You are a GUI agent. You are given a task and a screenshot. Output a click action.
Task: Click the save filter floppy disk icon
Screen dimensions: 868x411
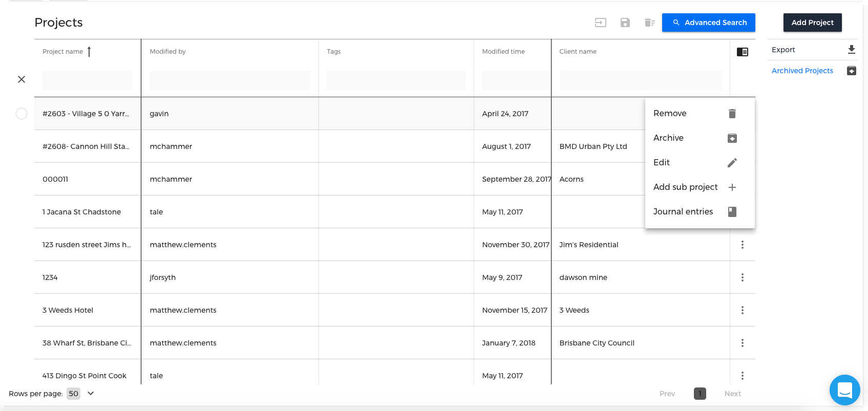coord(625,23)
